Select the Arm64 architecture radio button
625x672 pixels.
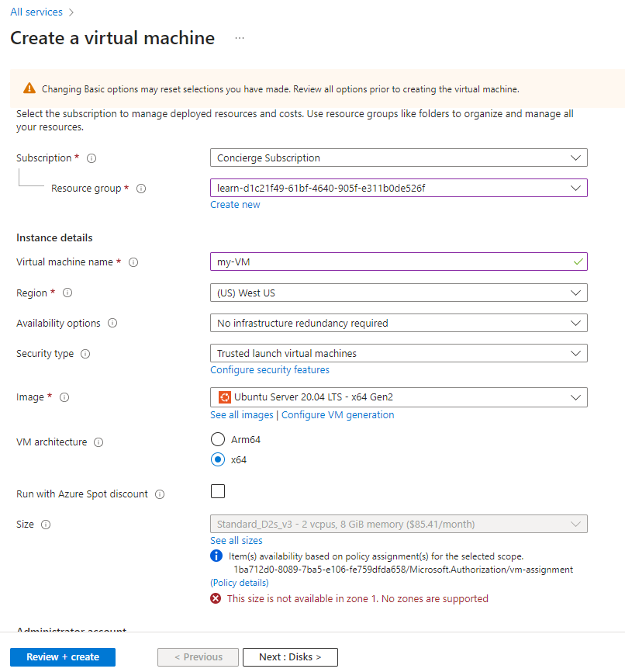(x=218, y=439)
